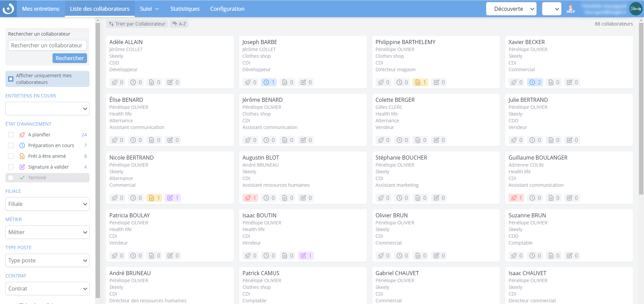
Task: Click Nicole BERTRAND's signature badge
Action: pyautogui.click(x=173, y=198)
